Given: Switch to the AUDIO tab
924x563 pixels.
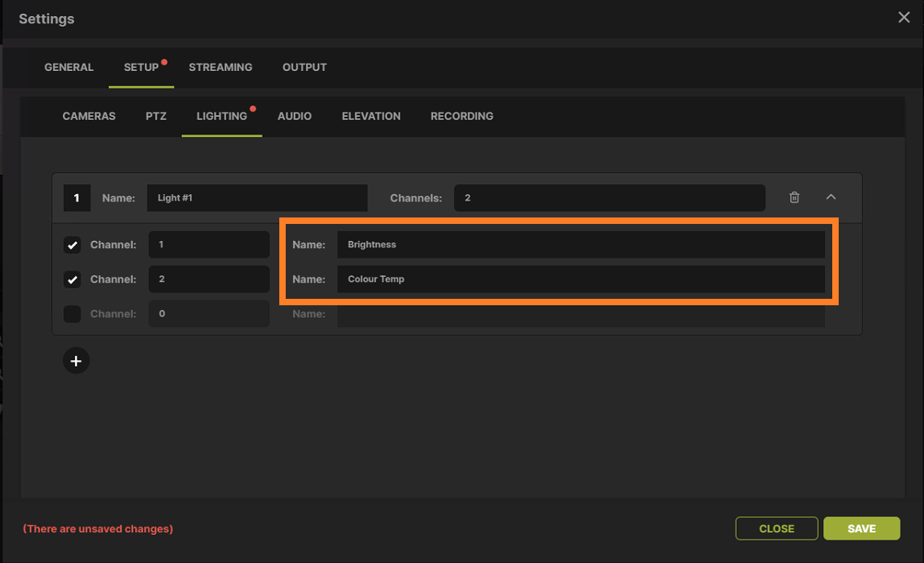Looking at the screenshot, I should click(x=295, y=116).
